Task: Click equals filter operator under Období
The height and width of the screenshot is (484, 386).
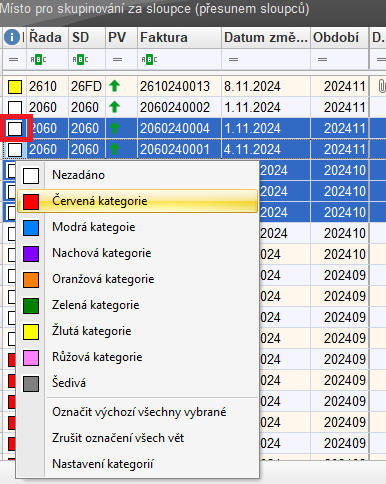Action: point(322,60)
